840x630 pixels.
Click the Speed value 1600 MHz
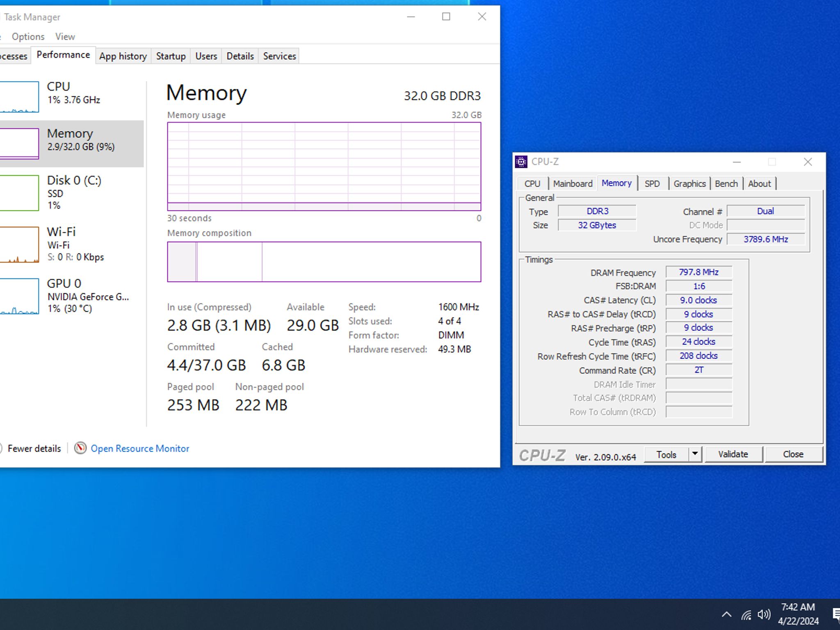[459, 307]
